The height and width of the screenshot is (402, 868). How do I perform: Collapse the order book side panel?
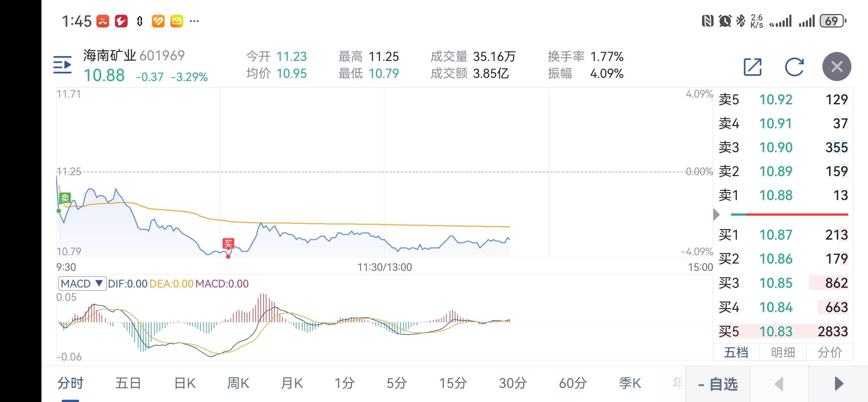(x=716, y=214)
